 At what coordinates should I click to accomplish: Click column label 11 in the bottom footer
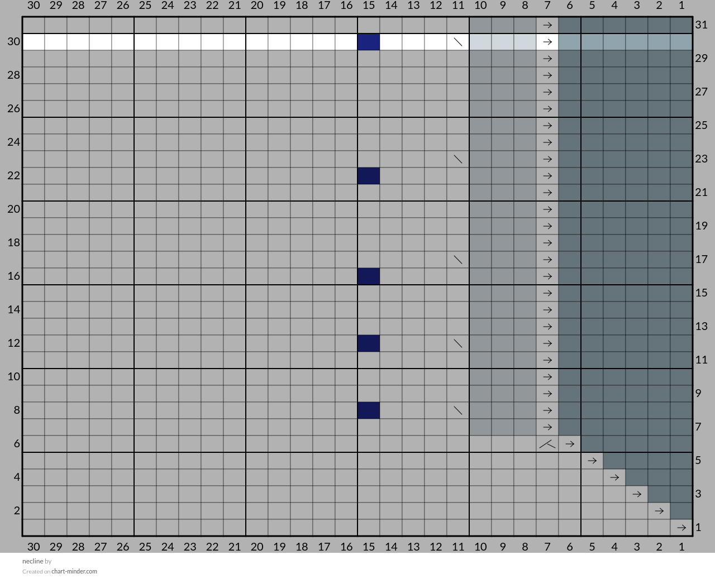[458, 547]
